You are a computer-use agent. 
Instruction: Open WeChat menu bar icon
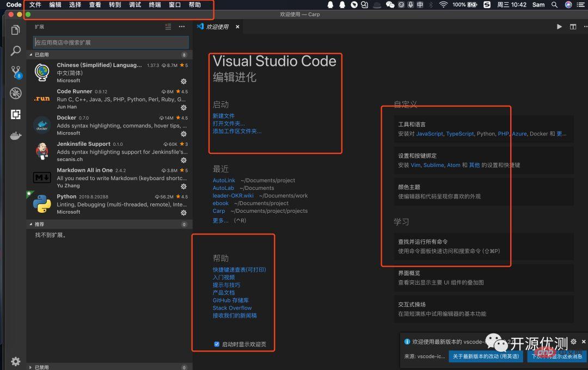coord(390,4)
